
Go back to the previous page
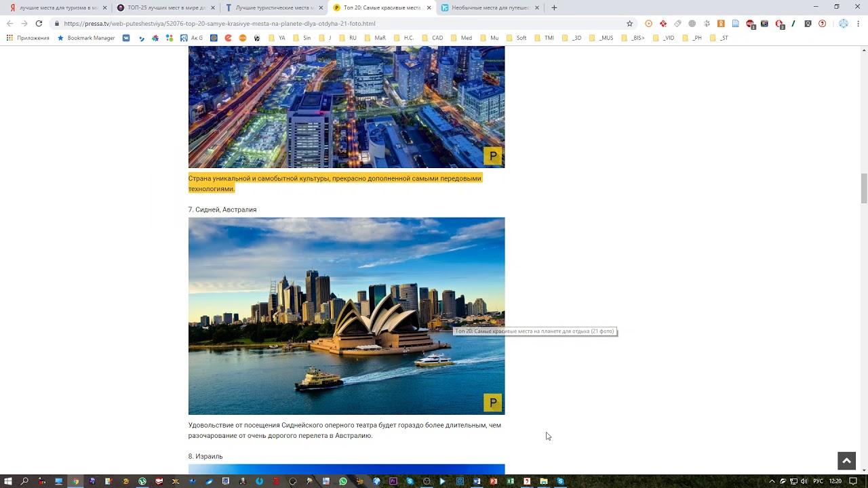point(9,23)
